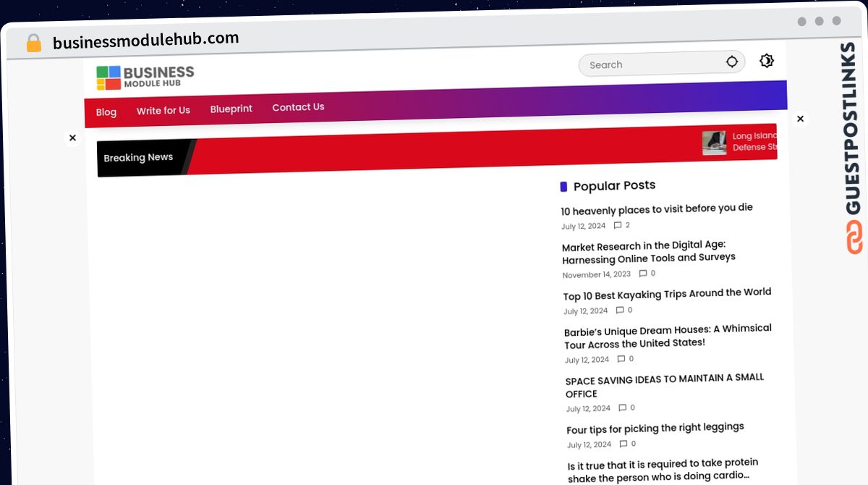Click comment icon under Space Saving Ideas post

622,408
